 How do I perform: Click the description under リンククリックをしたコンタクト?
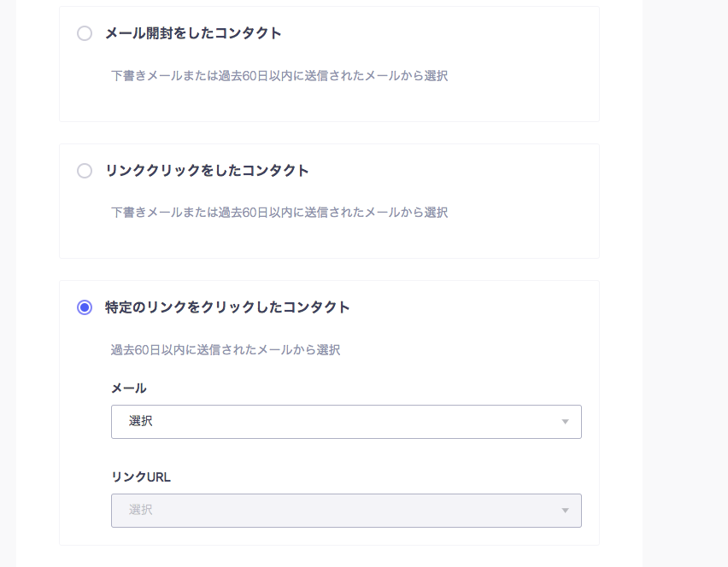coord(279,213)
